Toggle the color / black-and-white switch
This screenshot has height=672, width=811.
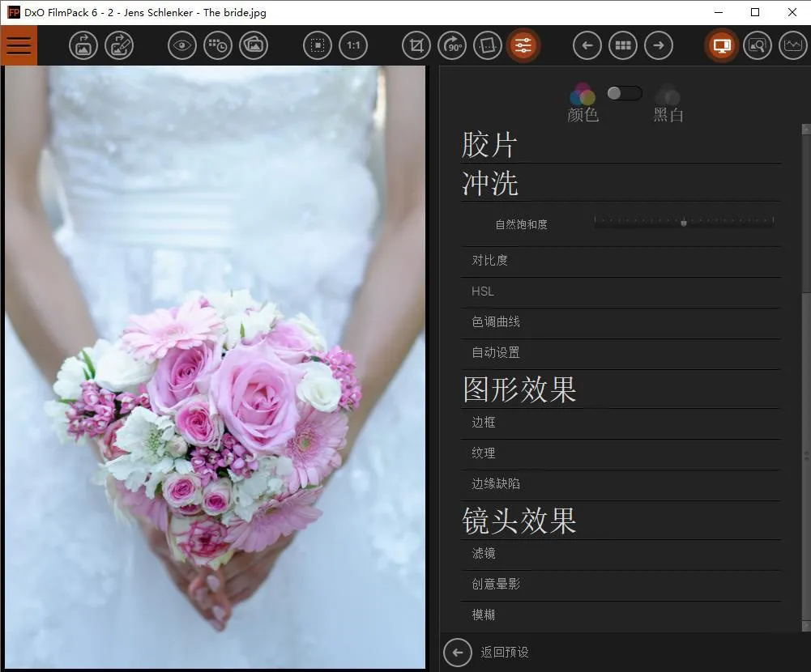coord(624,93)
